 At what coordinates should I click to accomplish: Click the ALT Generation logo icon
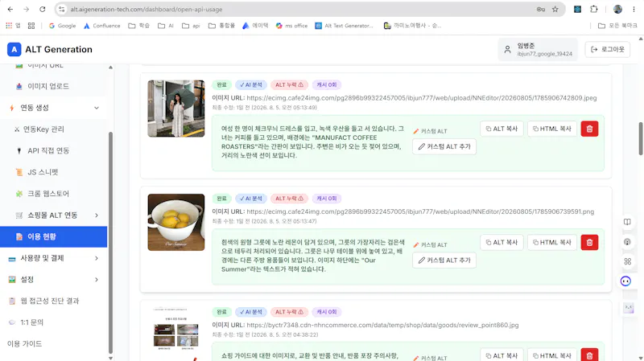pyautogui.click(x=14, y=49)
